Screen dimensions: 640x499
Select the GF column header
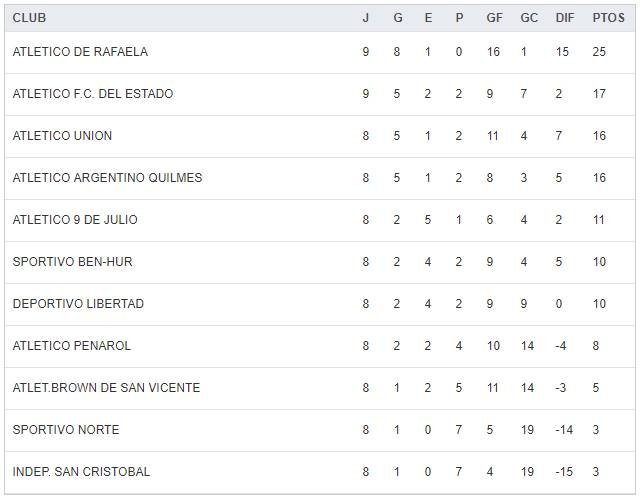494,18
